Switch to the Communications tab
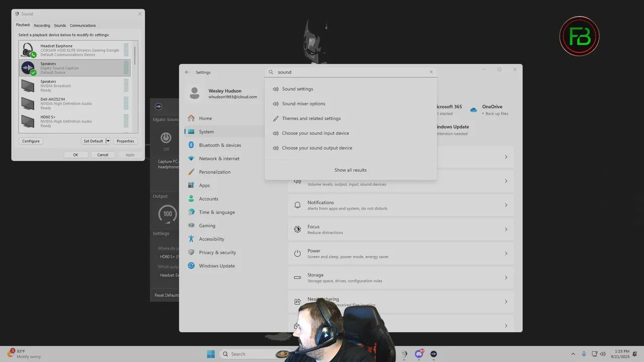 (x=83, y=25)
